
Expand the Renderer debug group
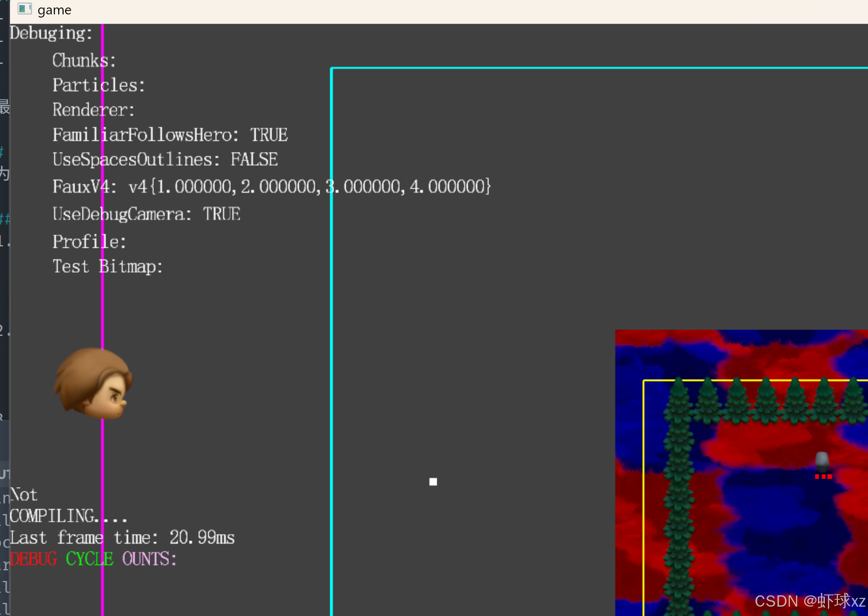[x=93, y=110]
